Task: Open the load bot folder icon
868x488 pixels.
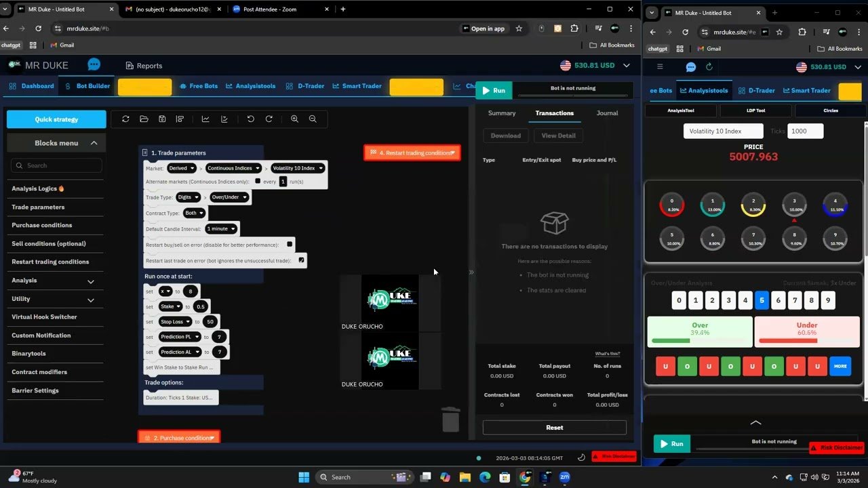Action: tap(144, 119)
